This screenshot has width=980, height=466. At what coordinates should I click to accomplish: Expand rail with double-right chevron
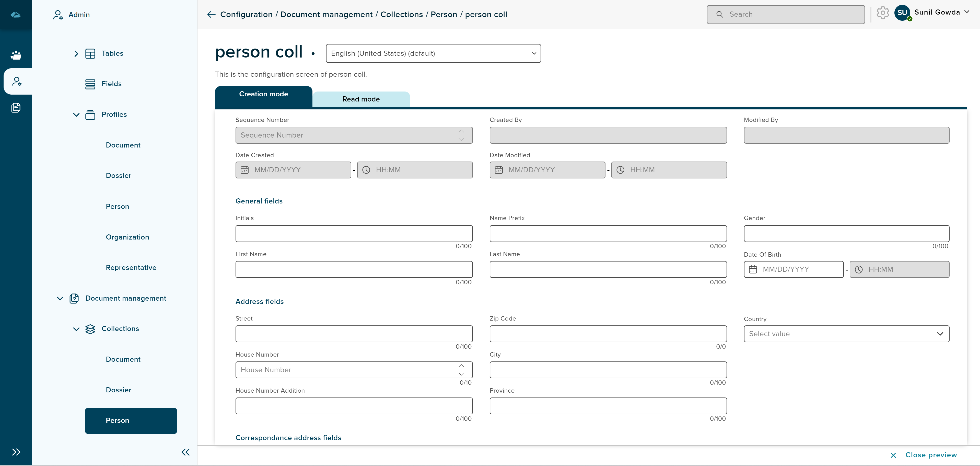(16, 452)
